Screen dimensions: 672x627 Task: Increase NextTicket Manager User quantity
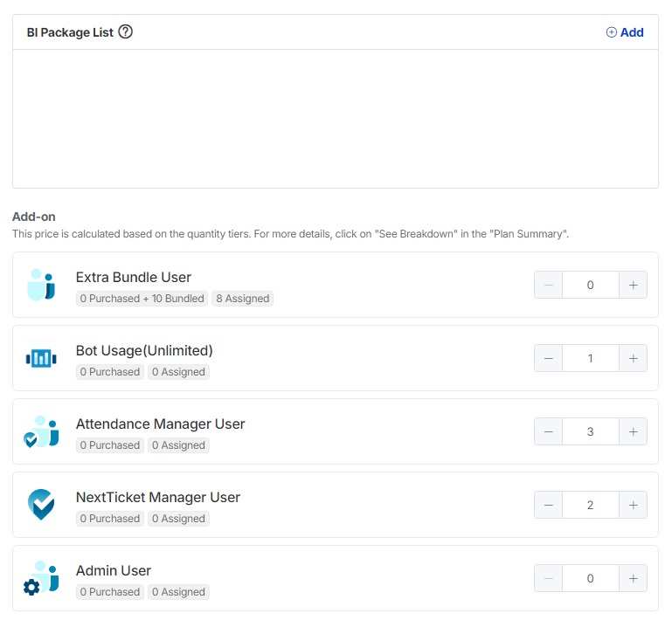click(633, 505)
